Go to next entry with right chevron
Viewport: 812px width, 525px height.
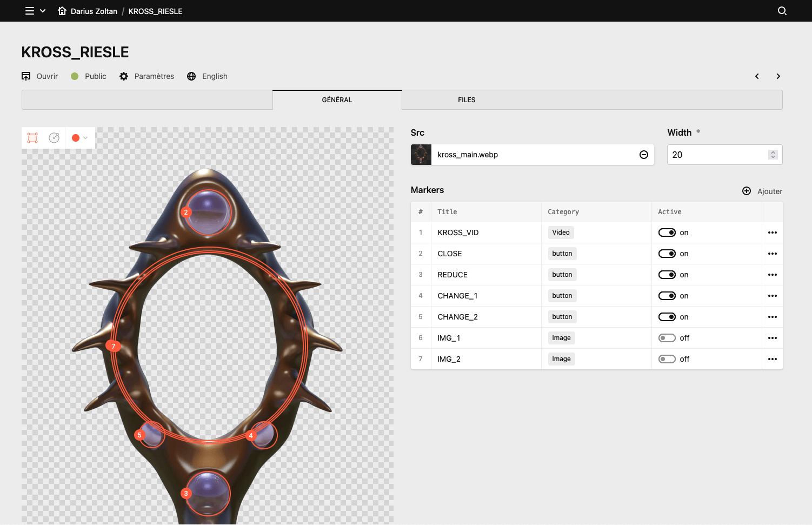click(x=778, y=76)
